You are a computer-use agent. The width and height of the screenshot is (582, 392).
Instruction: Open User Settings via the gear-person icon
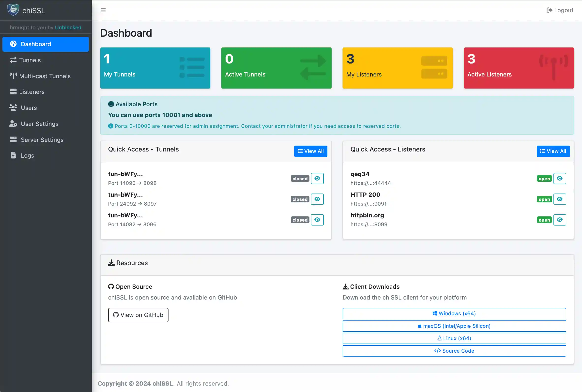point(13,124)
